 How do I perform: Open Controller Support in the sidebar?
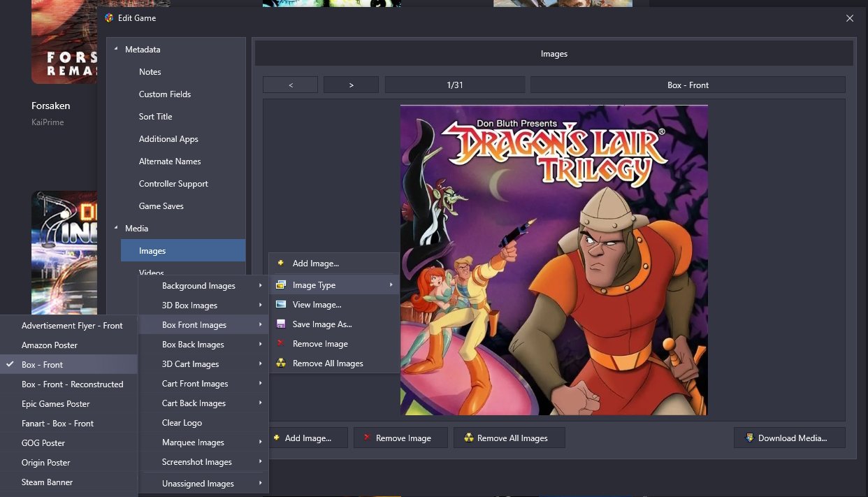pyautogui.click(x=173, y=184)
